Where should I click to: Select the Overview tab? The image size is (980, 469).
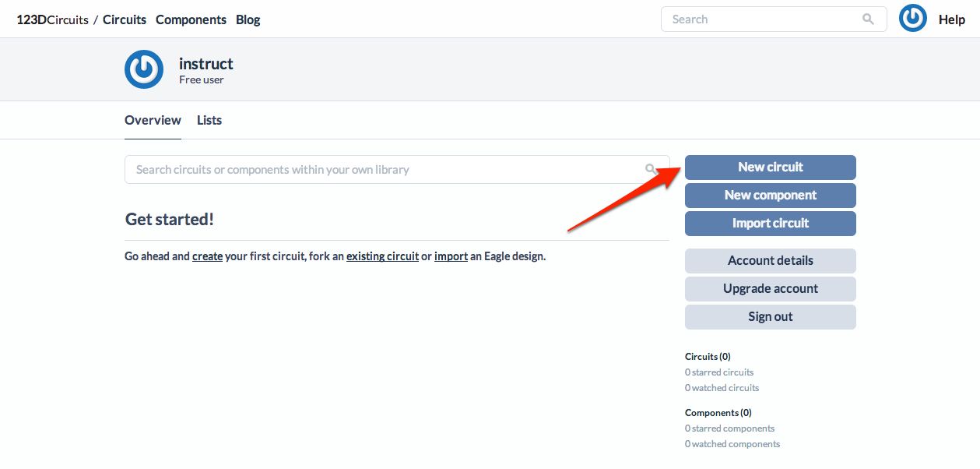click(x=153, y=120)
